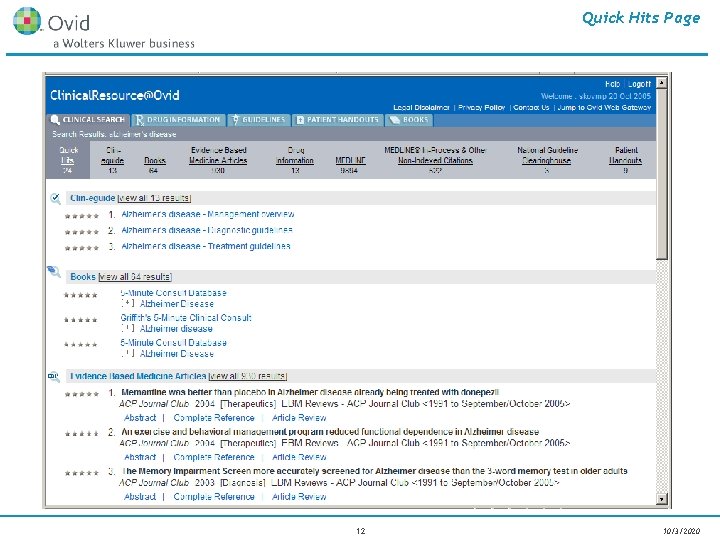Click the scrollbar down arrow

(x=662, y=499)
